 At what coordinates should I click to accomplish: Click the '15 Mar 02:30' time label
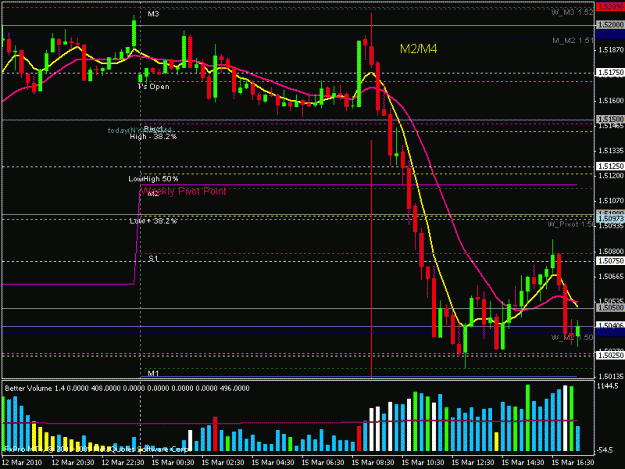[x=223, y=462]
